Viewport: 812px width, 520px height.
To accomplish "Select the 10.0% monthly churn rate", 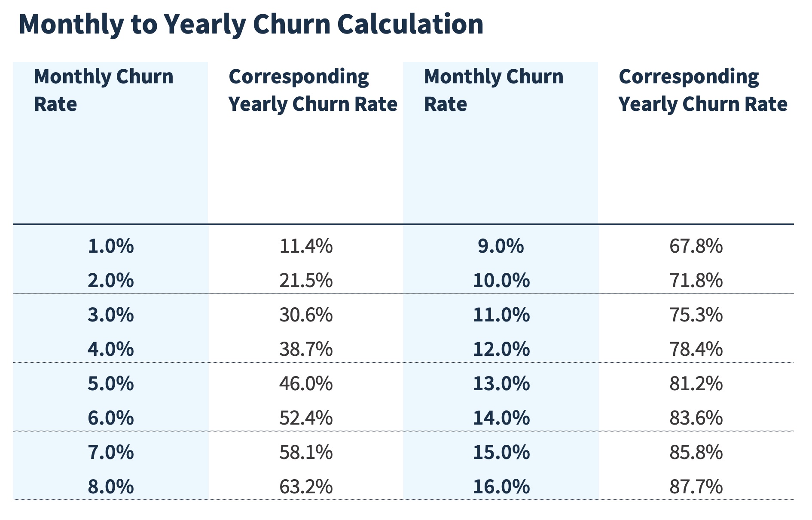I will coord(501,281).
